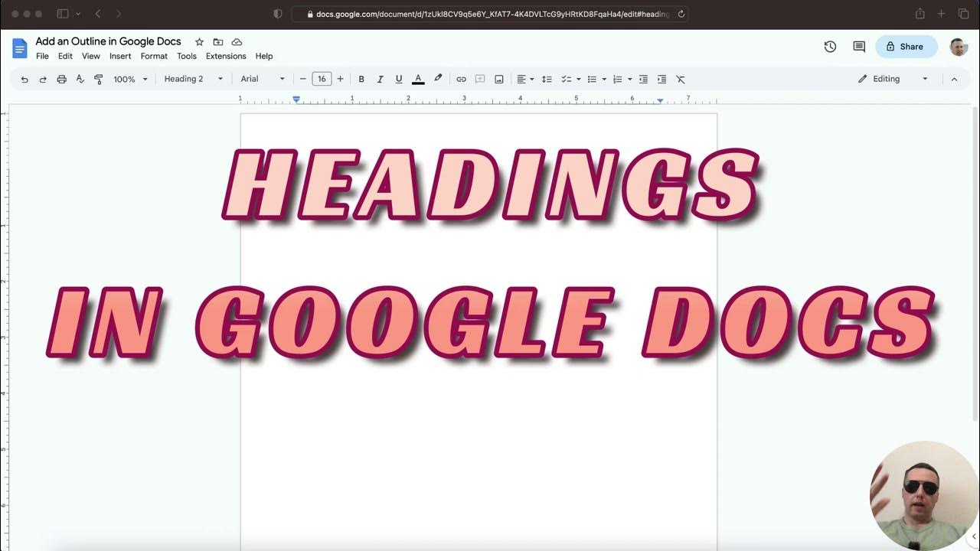Screen dimensions: 980x551
Task: Redo the last action
Action: (43, 79)
